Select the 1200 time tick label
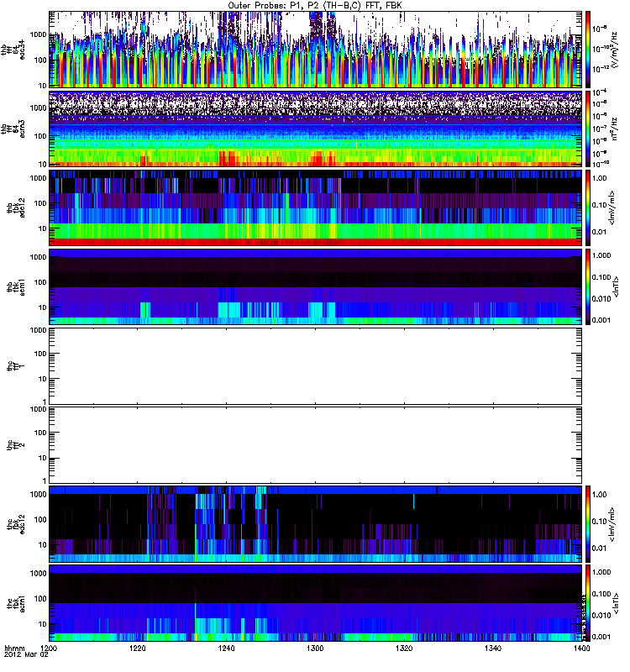 pos(50,650)
